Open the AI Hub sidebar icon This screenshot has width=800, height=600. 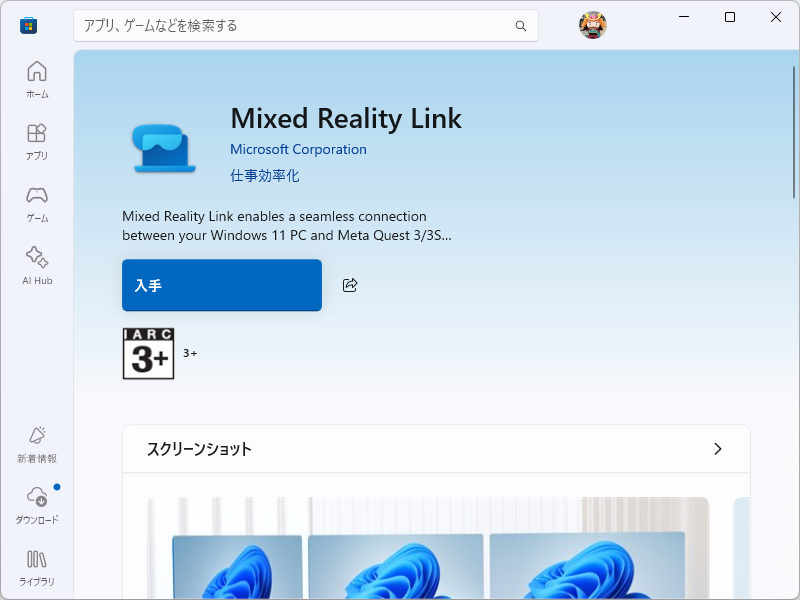point(36,264)
